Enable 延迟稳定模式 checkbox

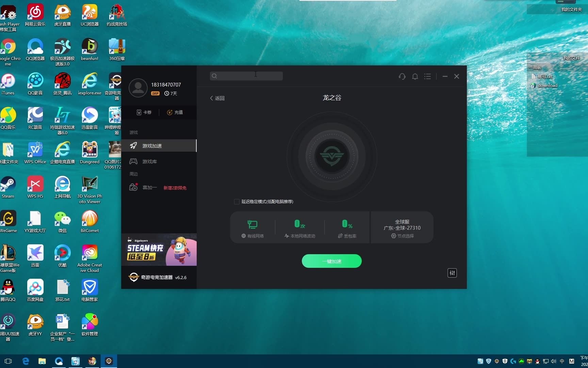tap(236, 202)
